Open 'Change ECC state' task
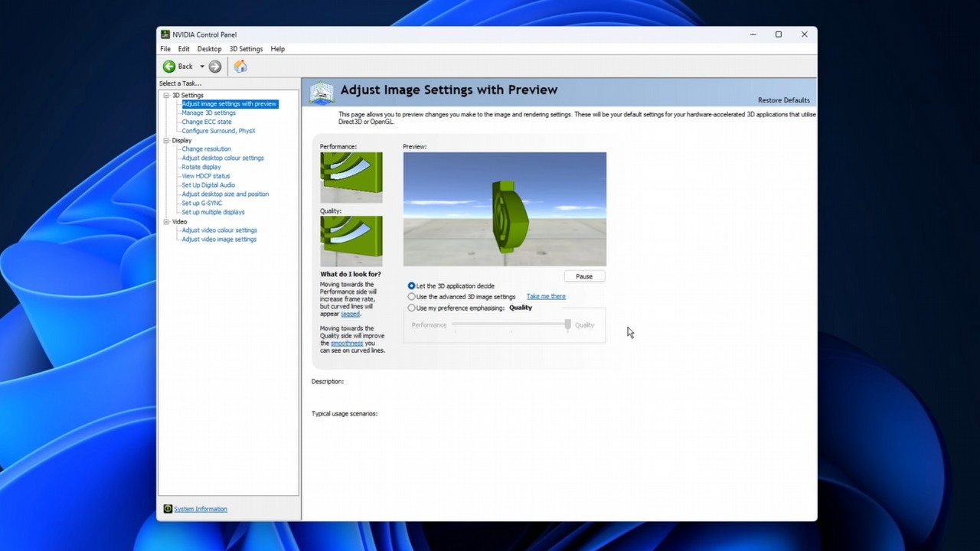The height and width of the screenshot is (551, 980). click(206, 122)
